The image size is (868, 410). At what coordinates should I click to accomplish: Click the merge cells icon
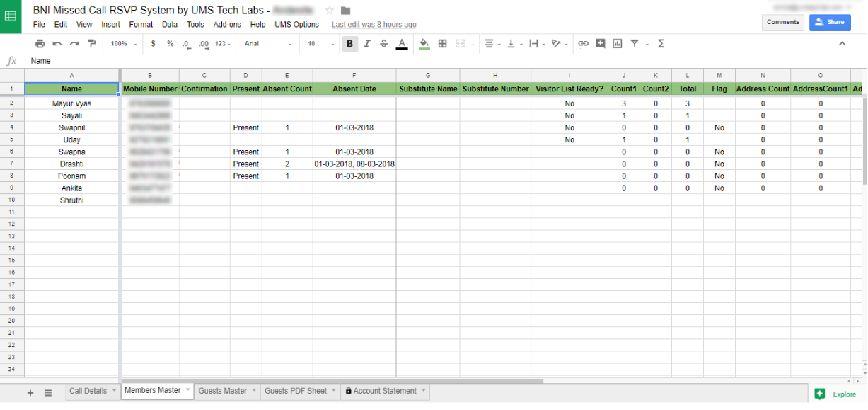tap(461, 44)
